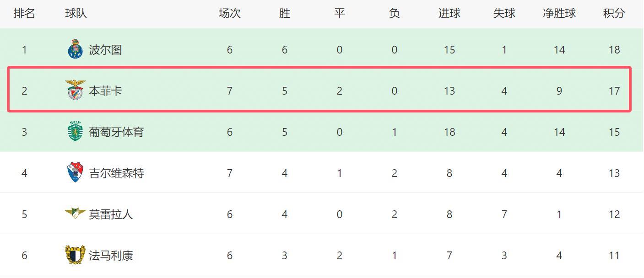Viewport: 644px width, 278px height.
Task: Click the 排名 column header
Action: point(24,14)
